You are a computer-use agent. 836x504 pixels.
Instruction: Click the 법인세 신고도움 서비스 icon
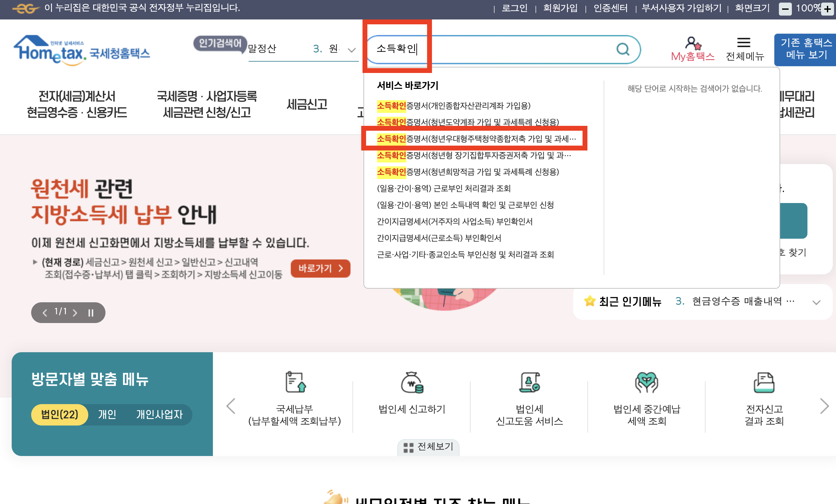(529, 382)
